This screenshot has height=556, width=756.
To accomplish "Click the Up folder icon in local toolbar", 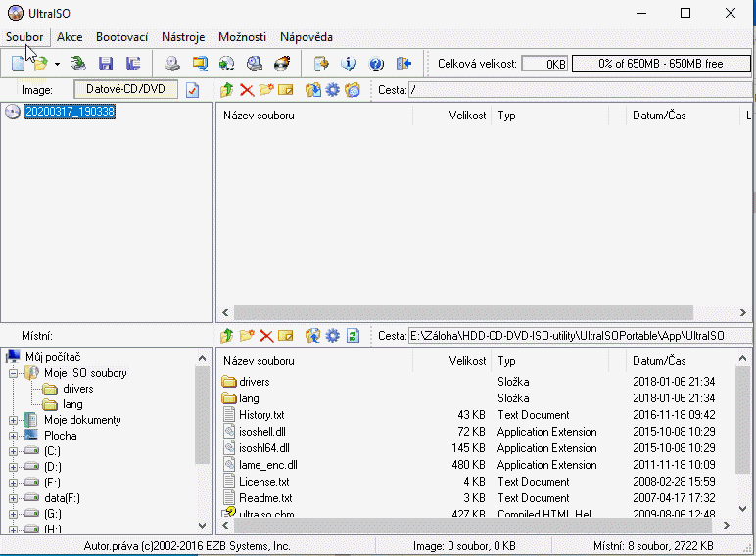I will tap(226, 336).
